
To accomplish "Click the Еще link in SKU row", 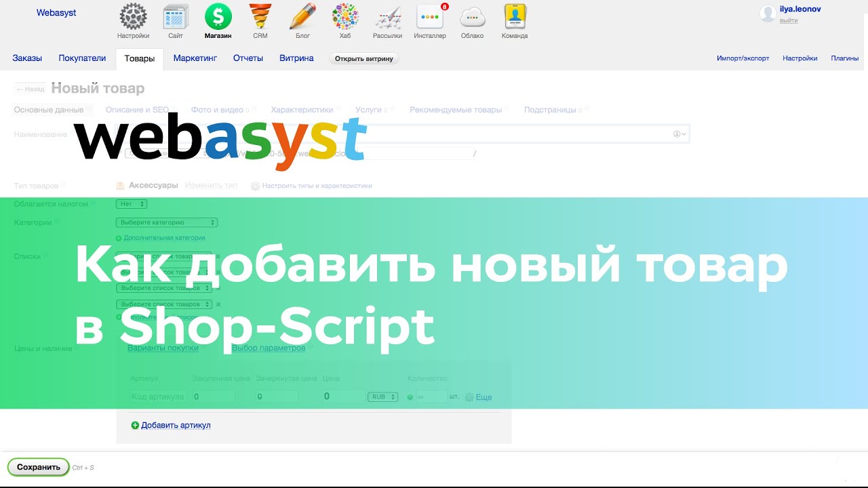I will point(484,397).
